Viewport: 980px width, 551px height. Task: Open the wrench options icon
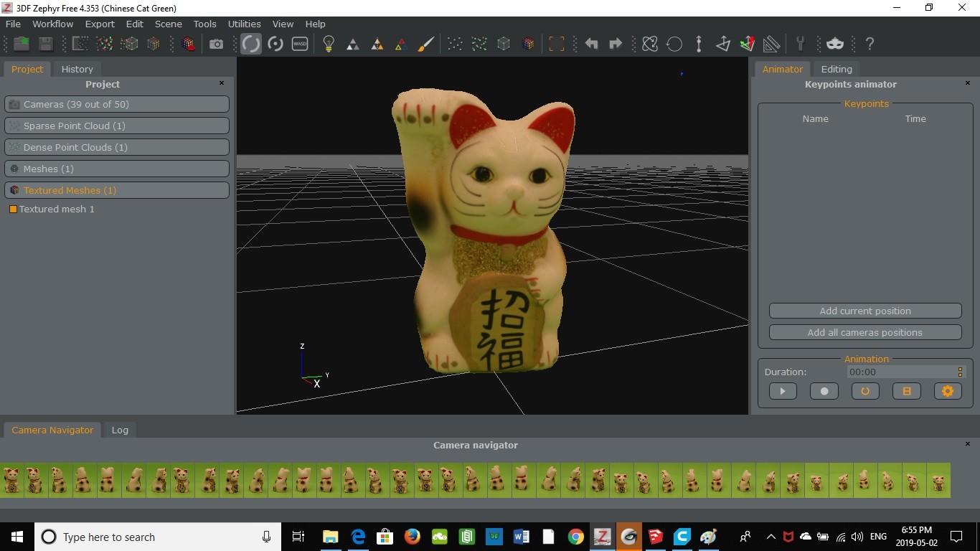pos(800,44)
